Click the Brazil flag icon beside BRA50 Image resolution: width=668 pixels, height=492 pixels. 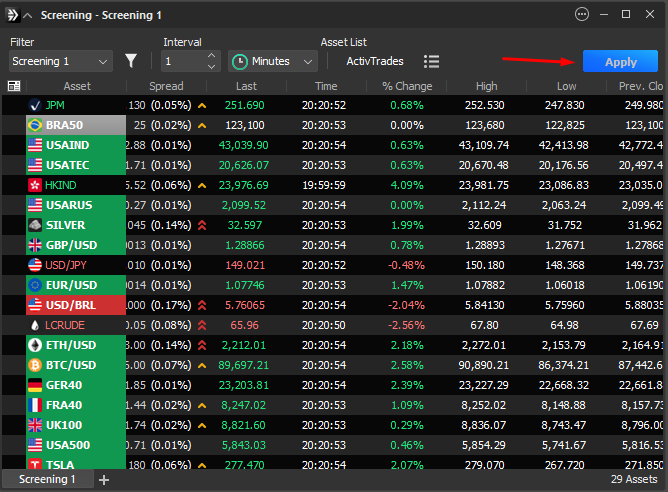[x=36, y=125]
